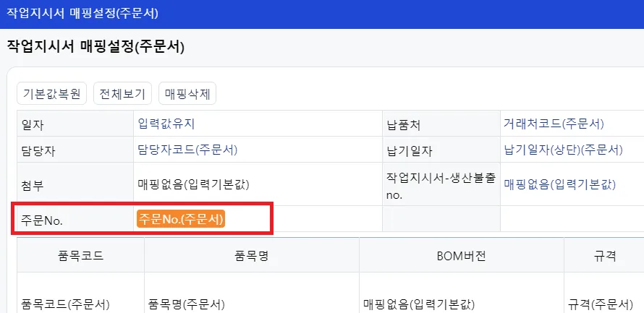Viewport: 644px width, 313px height.
Task: Click the 주문No. row label
Action: coord(41,220)
